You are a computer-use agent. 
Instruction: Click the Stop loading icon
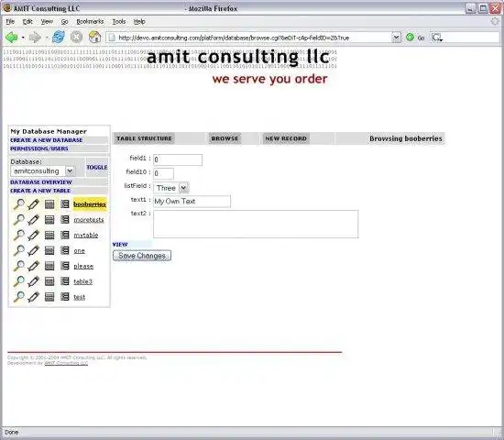76,38
